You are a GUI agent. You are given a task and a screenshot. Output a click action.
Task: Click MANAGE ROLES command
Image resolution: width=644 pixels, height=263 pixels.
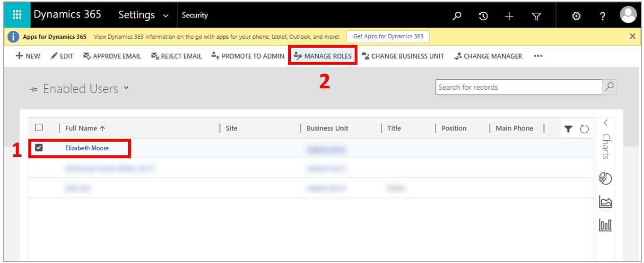[322, 56]
